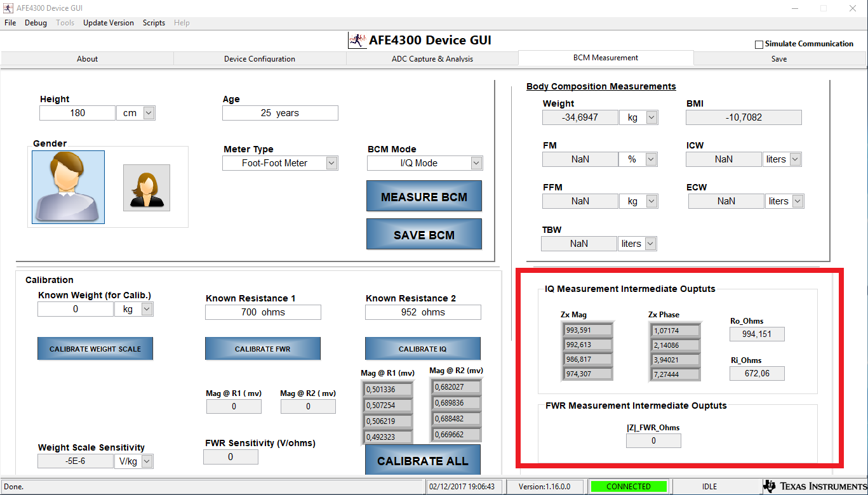868x495 pixels.
Task: Click CALIBRATE WEIGHT SCALE button
Action: click(95, 348)
